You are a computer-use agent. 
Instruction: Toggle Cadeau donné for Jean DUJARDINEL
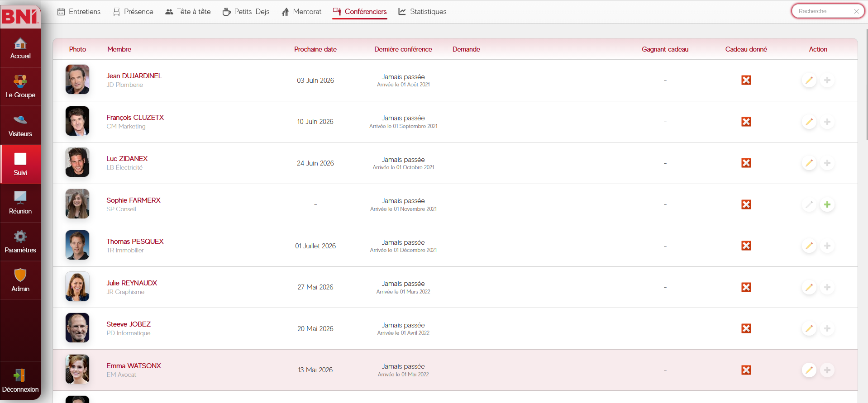coord(746,81)
